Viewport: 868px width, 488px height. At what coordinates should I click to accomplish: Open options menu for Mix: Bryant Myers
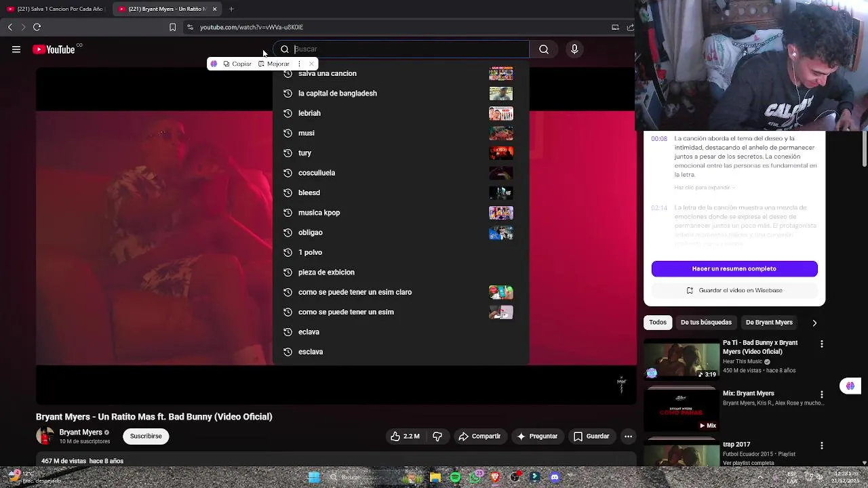click(x=822, y=394)
